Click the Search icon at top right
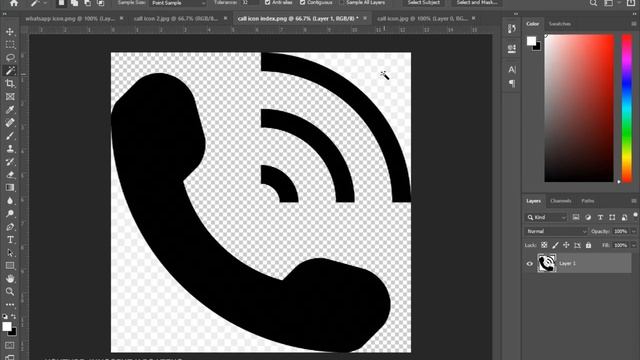Viewport: 640px width, 360px height. click(x=593, y=3)
